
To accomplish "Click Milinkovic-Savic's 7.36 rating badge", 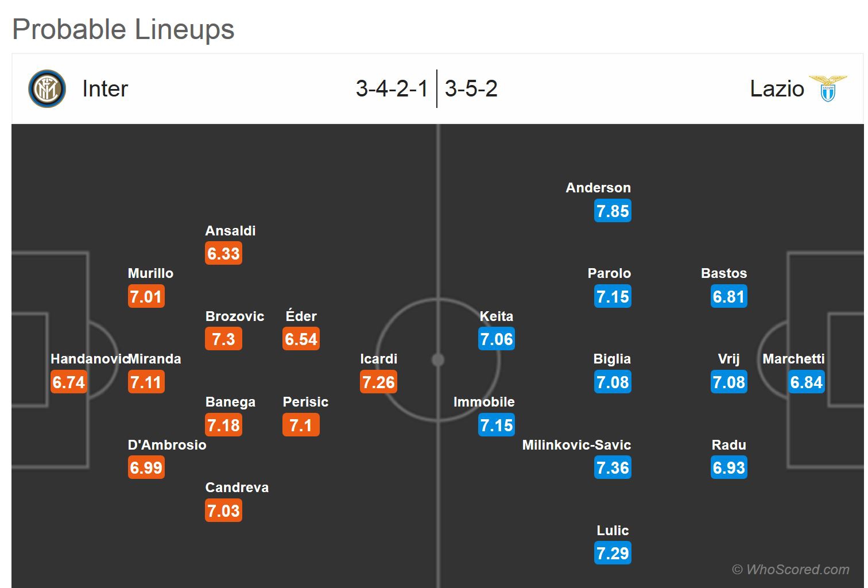I will point(613,468).
